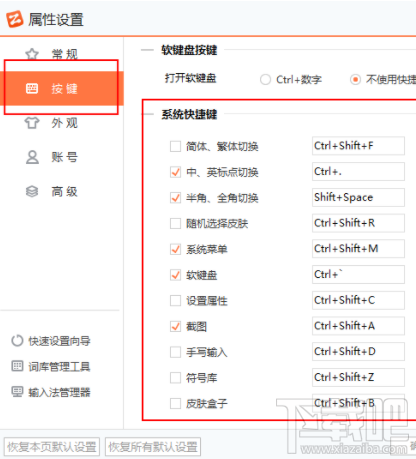The width and height of the screenshot is (416, 459).
Task: Toggle the 半角、全角切换 checkbox
Action: pos(175,198)
